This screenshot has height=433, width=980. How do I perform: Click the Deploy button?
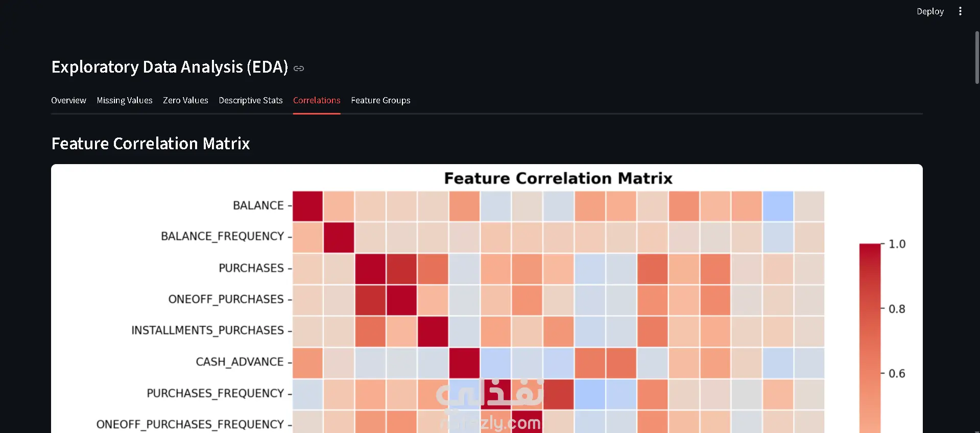pos(930,11)
